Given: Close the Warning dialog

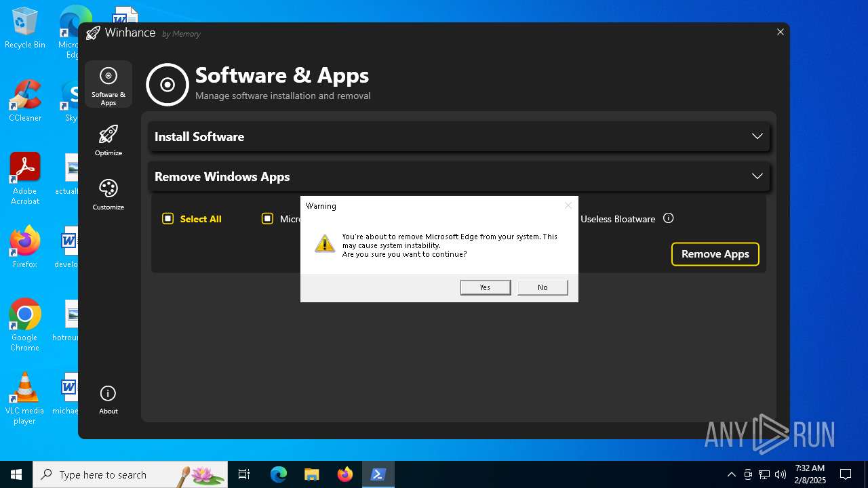Looking at the screenshot, I should coord(568,205).
